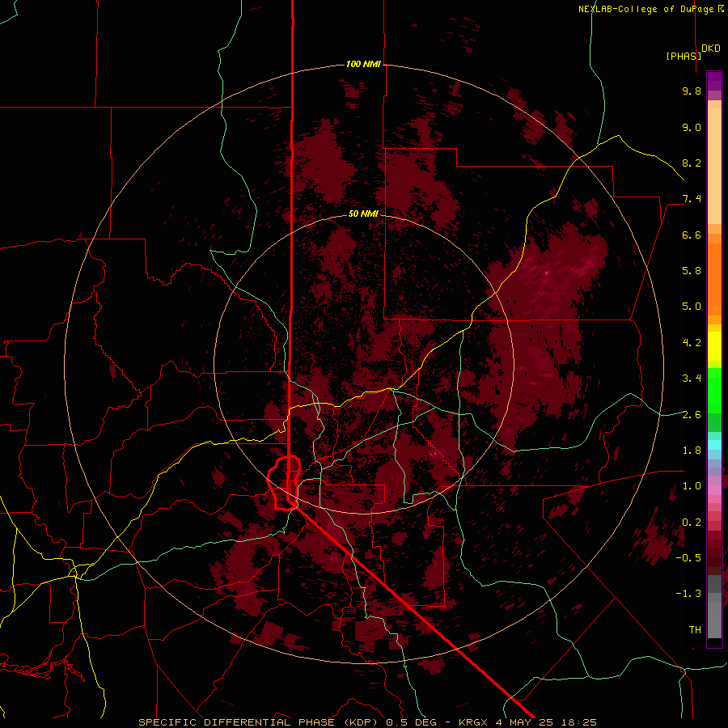Click the TH threshold label on scale
This screenshot has height=728, width=728.
tap(695, 629)
